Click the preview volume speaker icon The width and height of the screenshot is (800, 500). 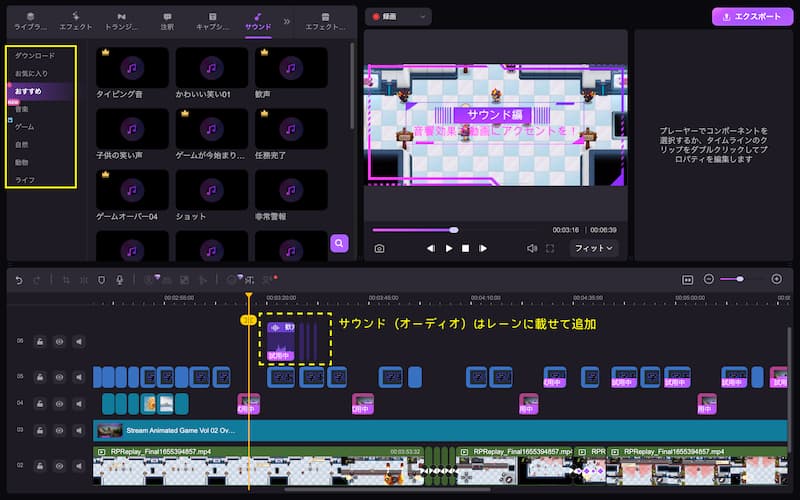point(532,248)
